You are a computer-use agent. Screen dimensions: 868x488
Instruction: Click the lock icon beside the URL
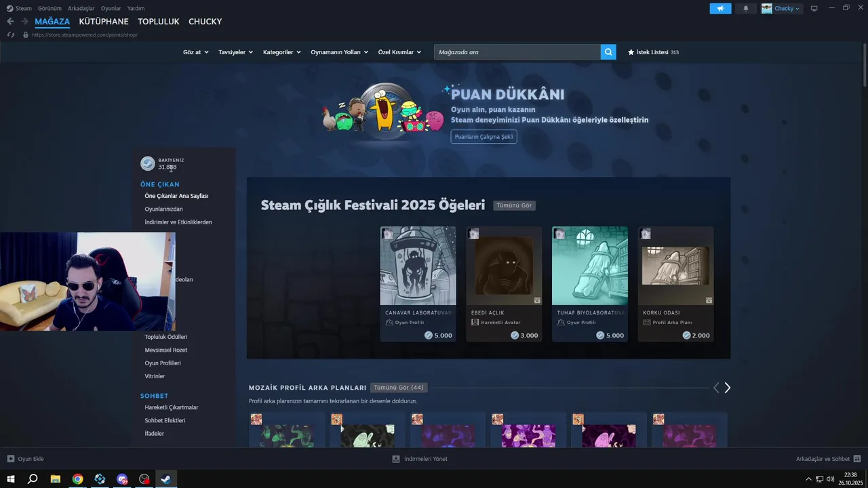(x=26, y=35)
